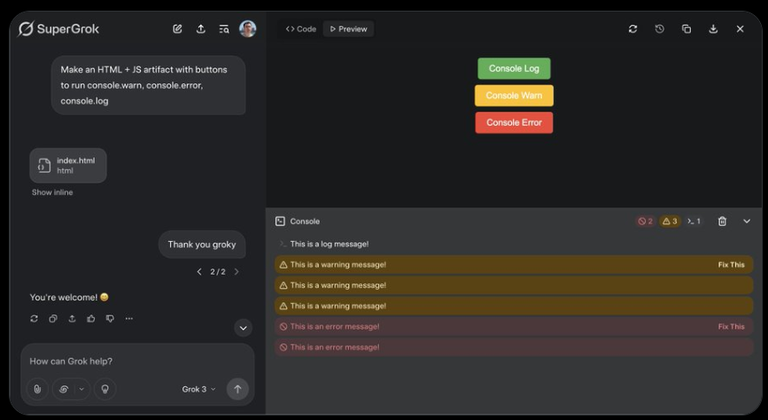The height and width of the screenshot is (420, 768).
Task: Regenerate the You're welcome response
Action: pos(34,319)
